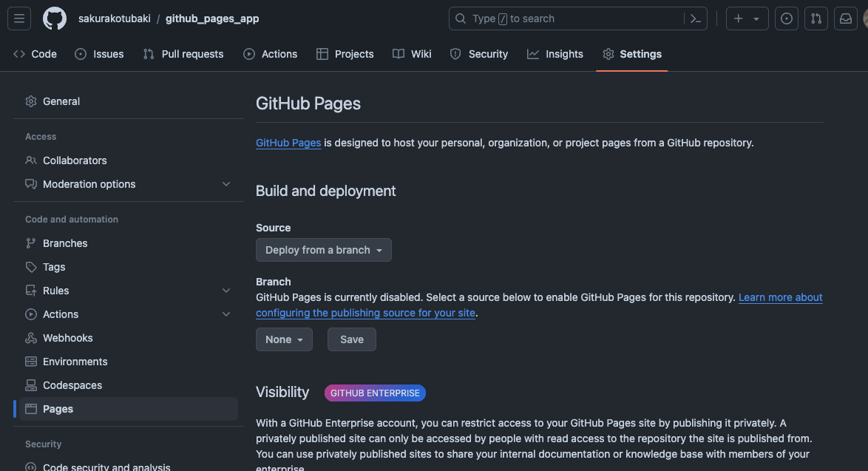Expand the sidebar Actions chevron
868x471 pixels.
(226, 314)
